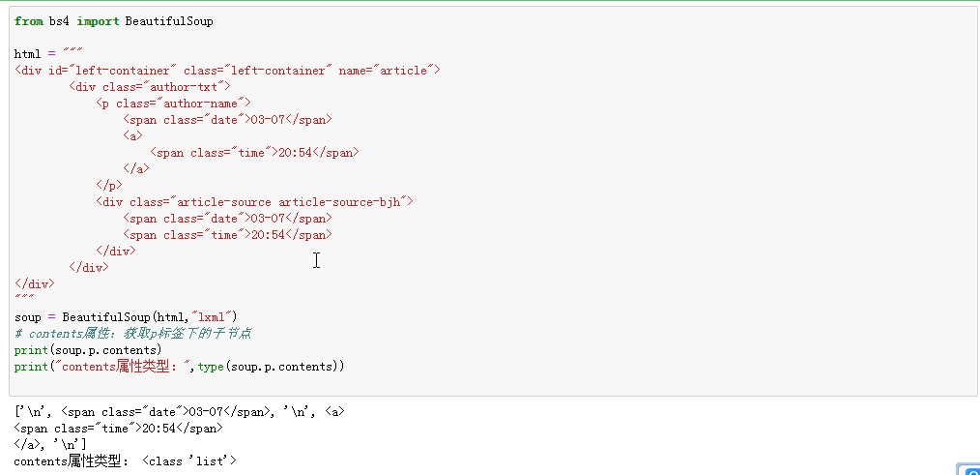Click the print(soup.p.contents) statement
This screenshot has width=980, height=475.
click(89, 350)
